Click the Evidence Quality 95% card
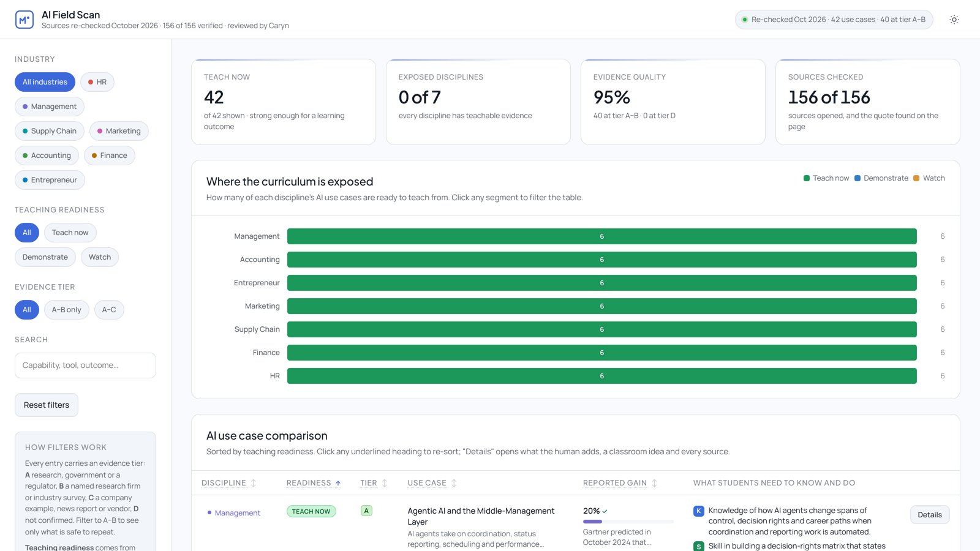 (673, 102)
